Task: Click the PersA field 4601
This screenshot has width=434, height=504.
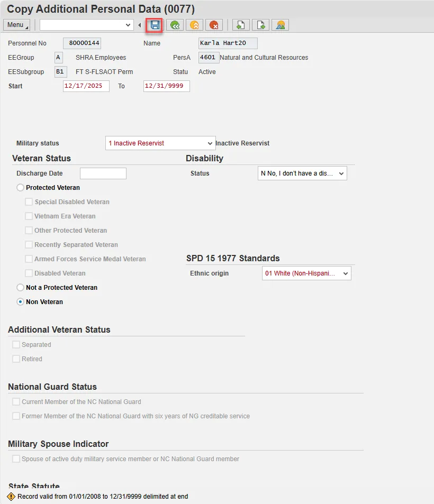Action: [x=209, y=58]
